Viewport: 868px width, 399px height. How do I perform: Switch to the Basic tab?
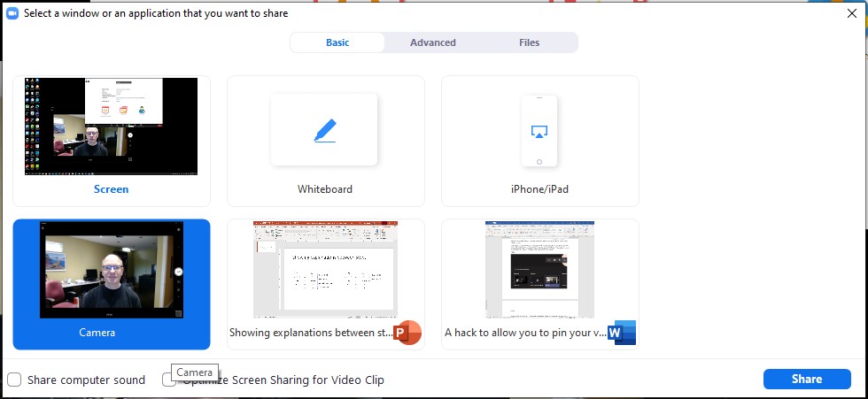tap(337, 42)
